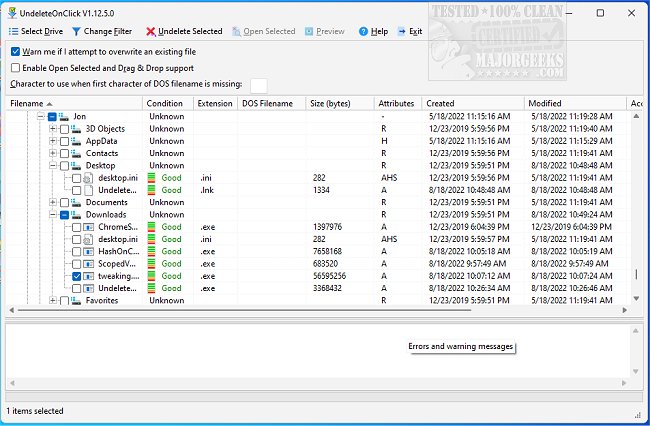
Task: Sort by the Size (bytes) column header
Action: (x=340, y=104)
